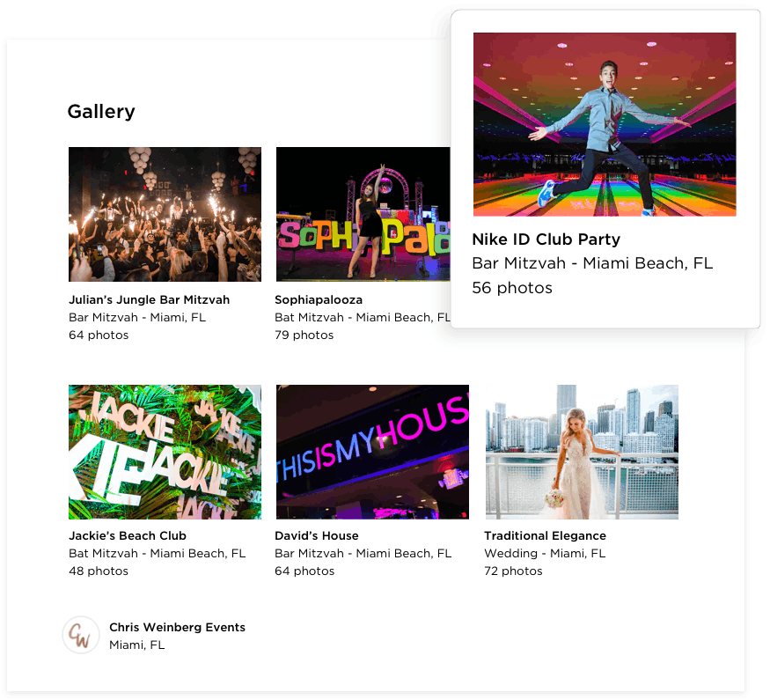Viewport: 770px width, 700px height.
Task: Click the 72 photos count label
Action: 513,571
